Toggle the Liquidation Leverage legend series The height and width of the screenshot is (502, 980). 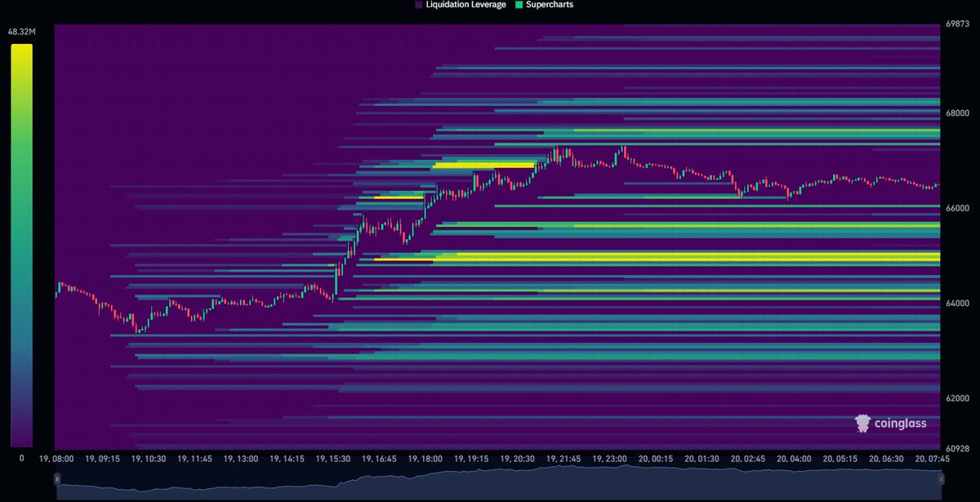460,5
